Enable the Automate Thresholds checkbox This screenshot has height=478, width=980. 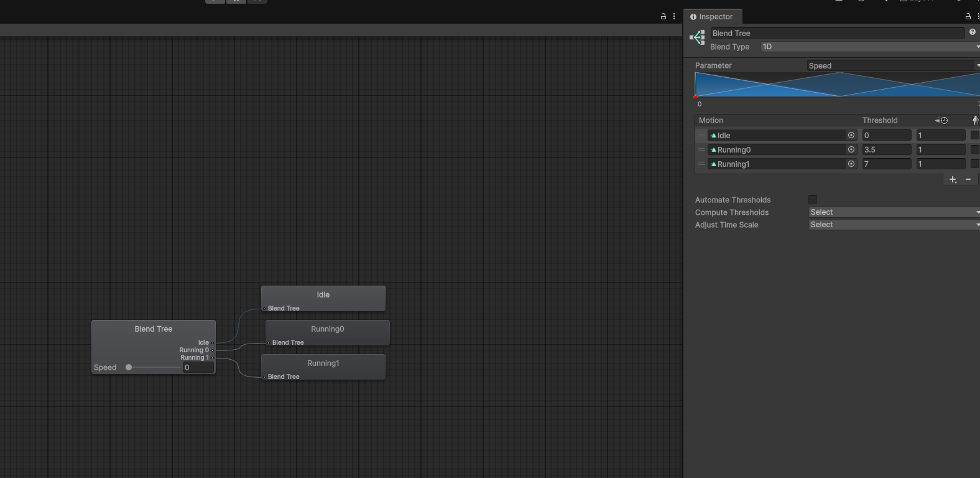tap(813, 200)
